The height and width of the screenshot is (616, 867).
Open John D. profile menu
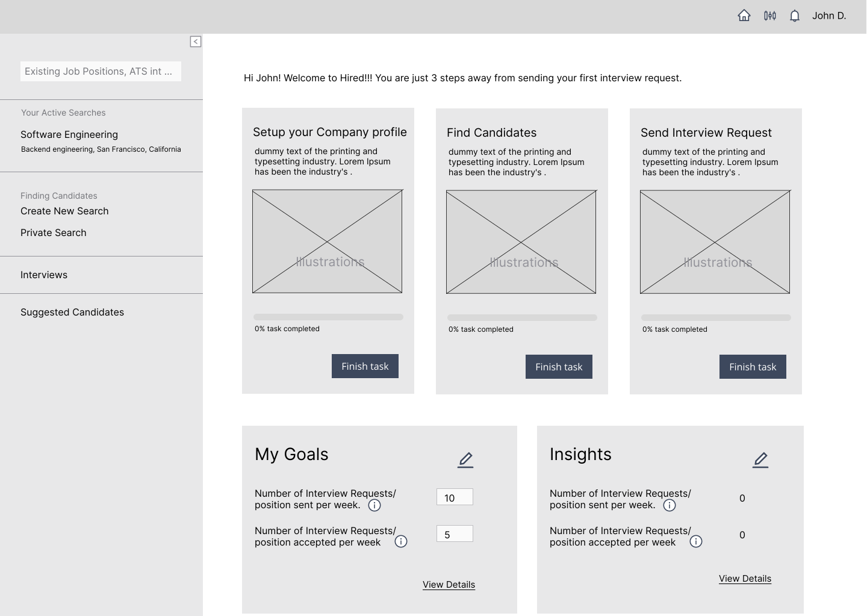829,15
